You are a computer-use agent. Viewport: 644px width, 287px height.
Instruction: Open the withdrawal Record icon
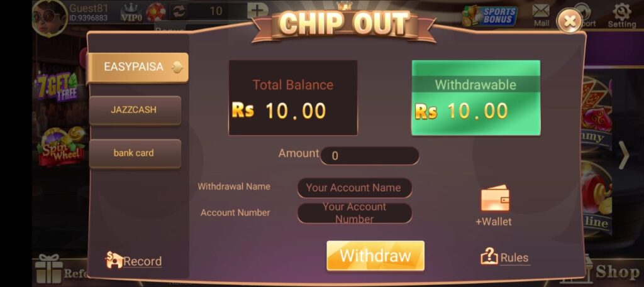pos(114,261)
